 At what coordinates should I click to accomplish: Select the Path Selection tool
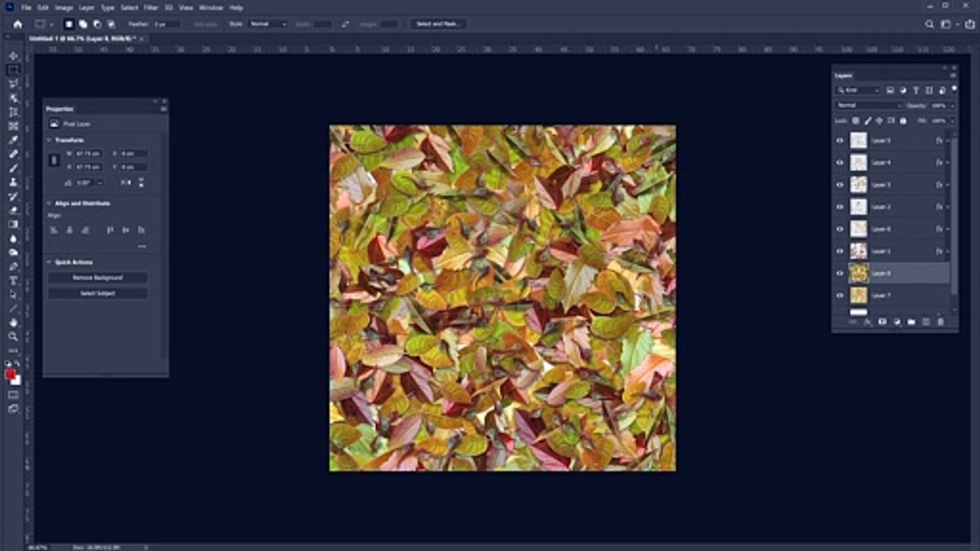click(13, 295)
